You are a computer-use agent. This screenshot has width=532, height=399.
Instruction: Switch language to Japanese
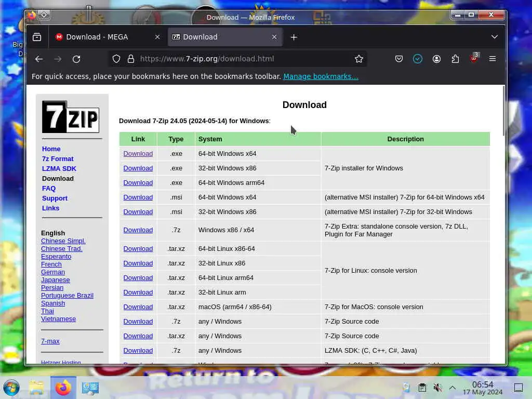tap(55, 280)
